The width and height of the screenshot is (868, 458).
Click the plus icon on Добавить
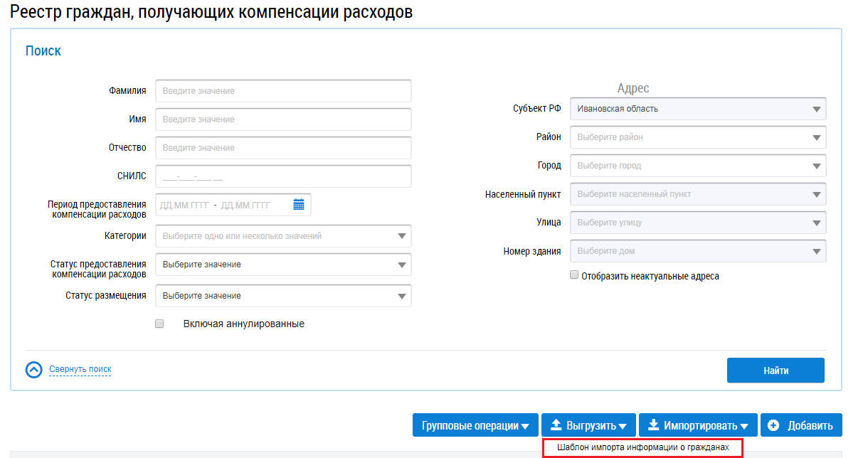click(x=773, y=425)
